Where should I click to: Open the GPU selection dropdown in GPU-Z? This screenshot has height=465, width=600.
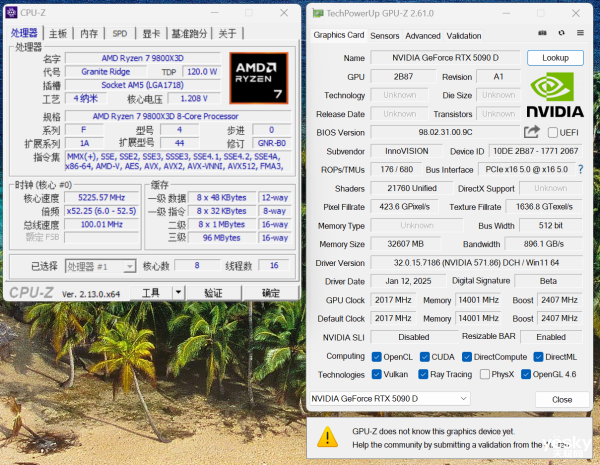390,399
